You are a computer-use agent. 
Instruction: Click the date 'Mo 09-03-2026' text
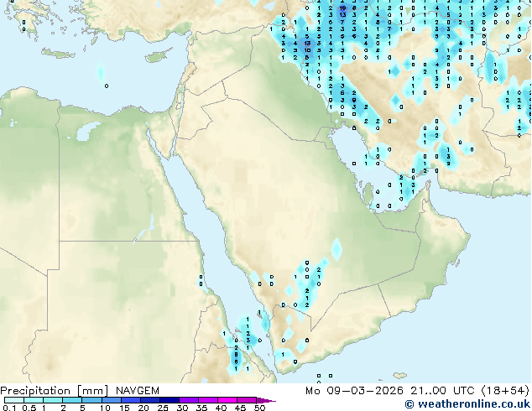[354, 391]
